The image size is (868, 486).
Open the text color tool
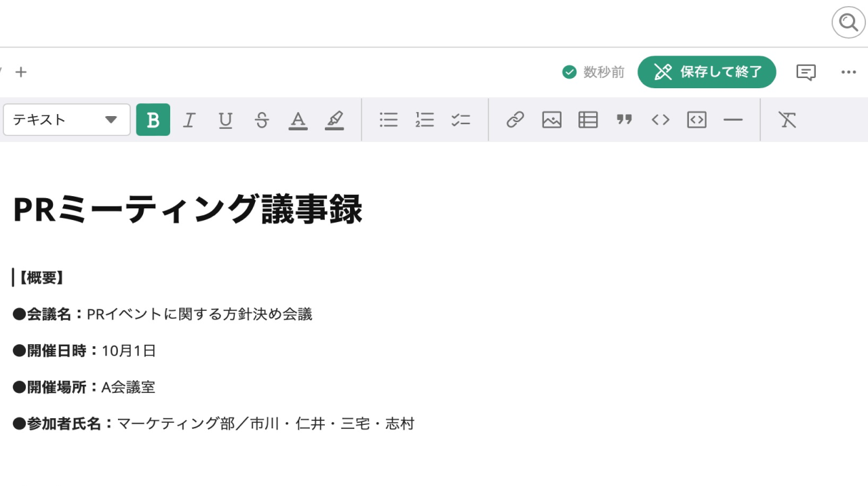(x=298, y=119)
